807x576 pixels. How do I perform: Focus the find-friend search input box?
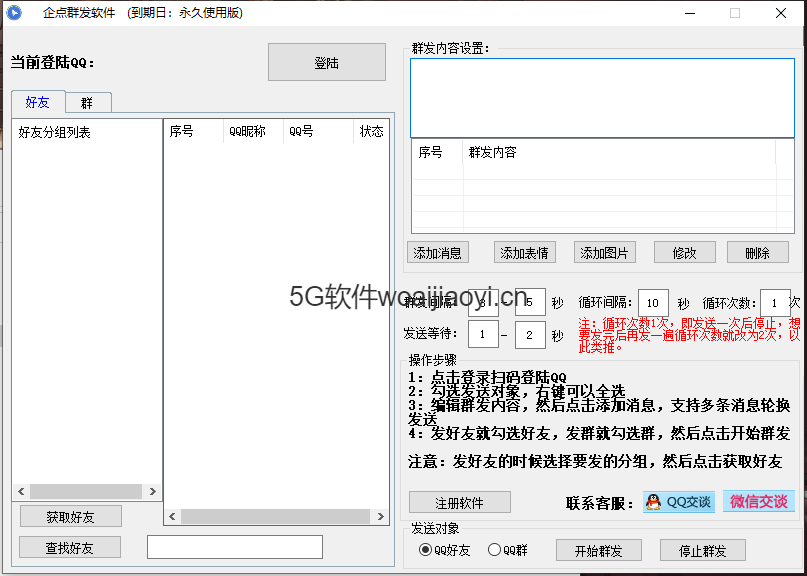coord(235,547)
